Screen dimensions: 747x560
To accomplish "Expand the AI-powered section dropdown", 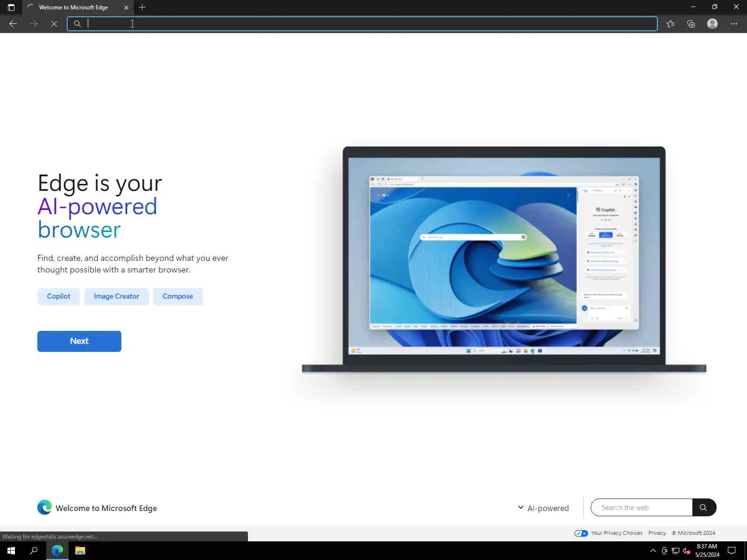I will click(x=543, y=508).
